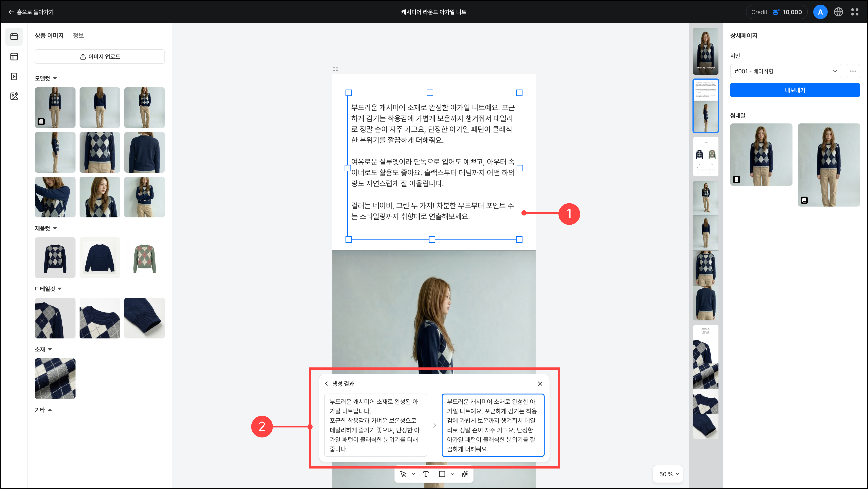The height and width of the screenshot is (489, 868).
Task: Open shape tool options chevron
Action: [x=452, y=474]
